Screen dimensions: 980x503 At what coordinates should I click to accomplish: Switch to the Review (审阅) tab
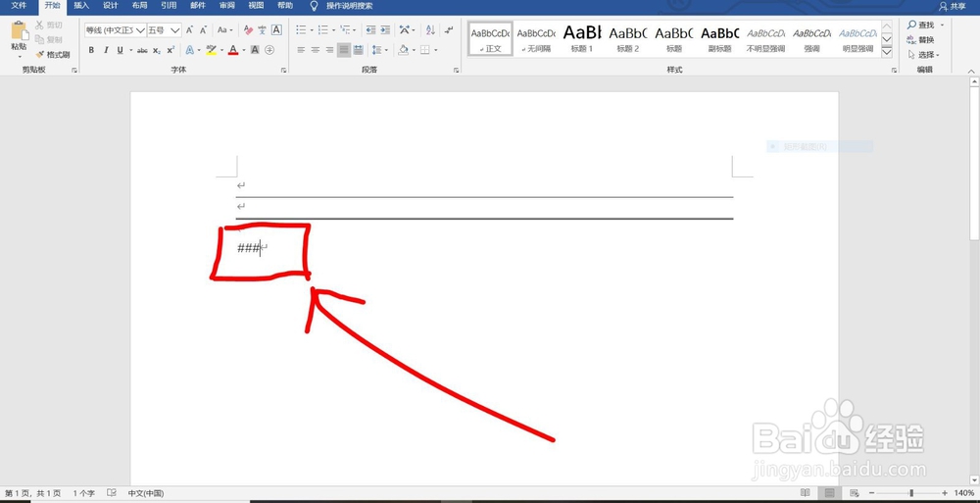(x=227, y=6)
